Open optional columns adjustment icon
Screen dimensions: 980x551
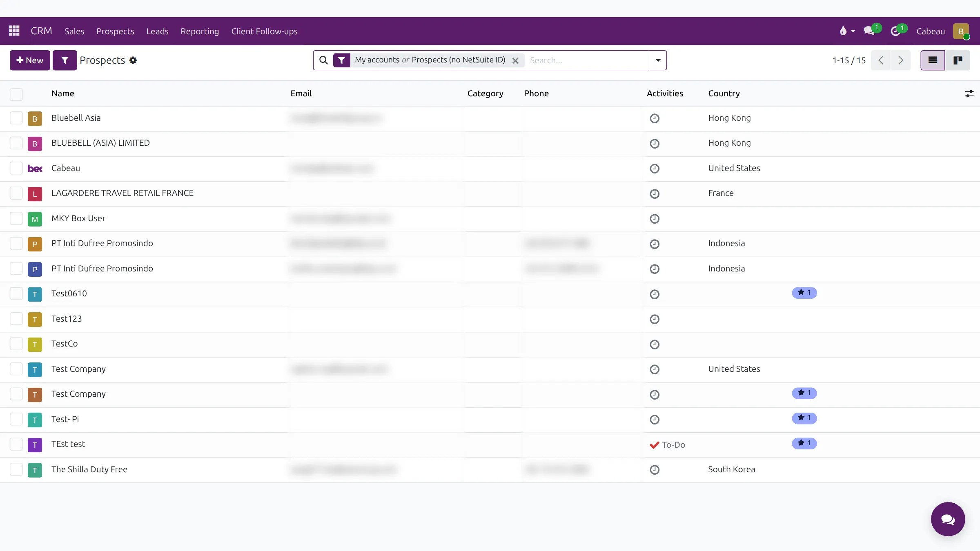point(969,94)
